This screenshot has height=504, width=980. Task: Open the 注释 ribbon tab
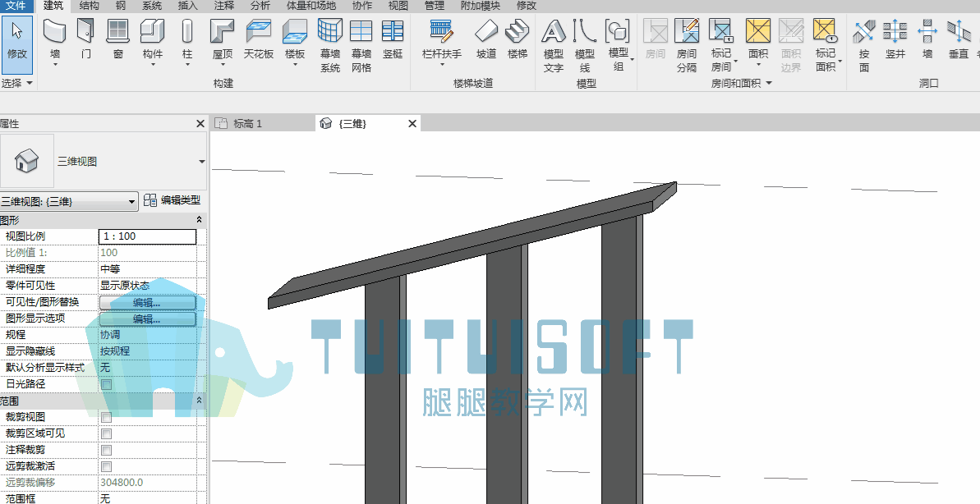223,6
